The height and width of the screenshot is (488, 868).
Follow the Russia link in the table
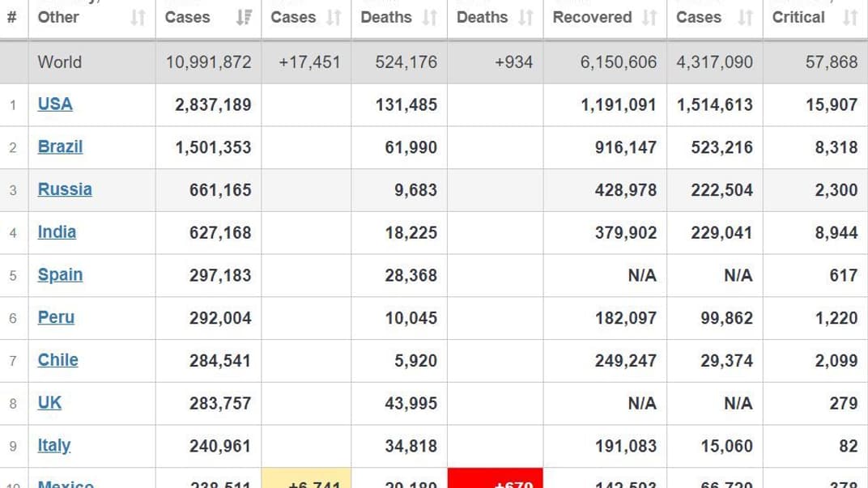(x=65, y=189)
